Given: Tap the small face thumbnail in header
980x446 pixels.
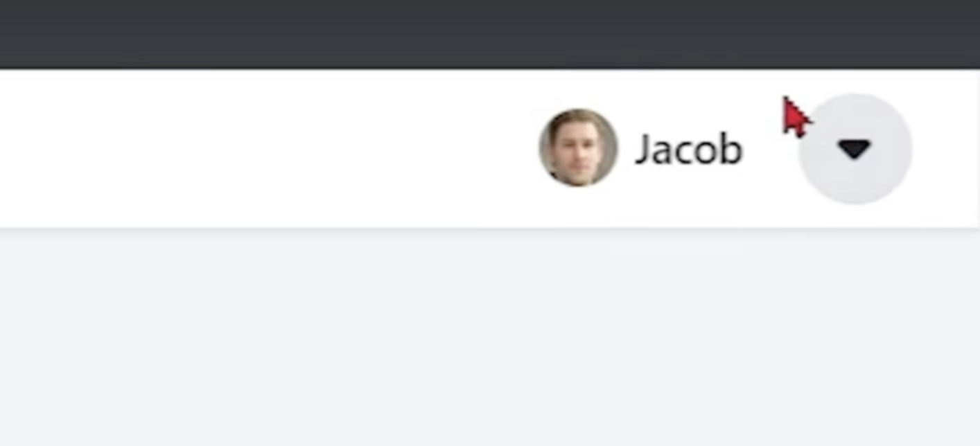Looking at the screenshot, I should pyautogui.click(x=578, y=148).
